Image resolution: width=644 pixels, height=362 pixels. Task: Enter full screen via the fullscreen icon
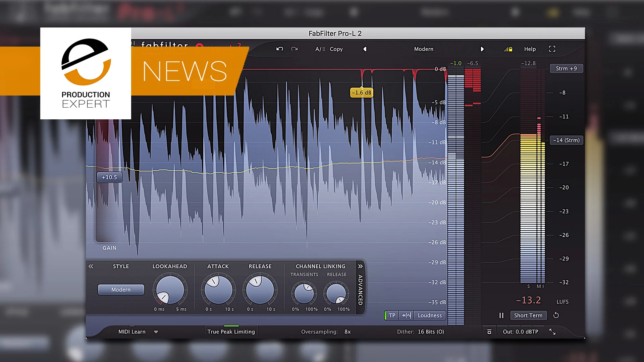click(x=552, y=49)
